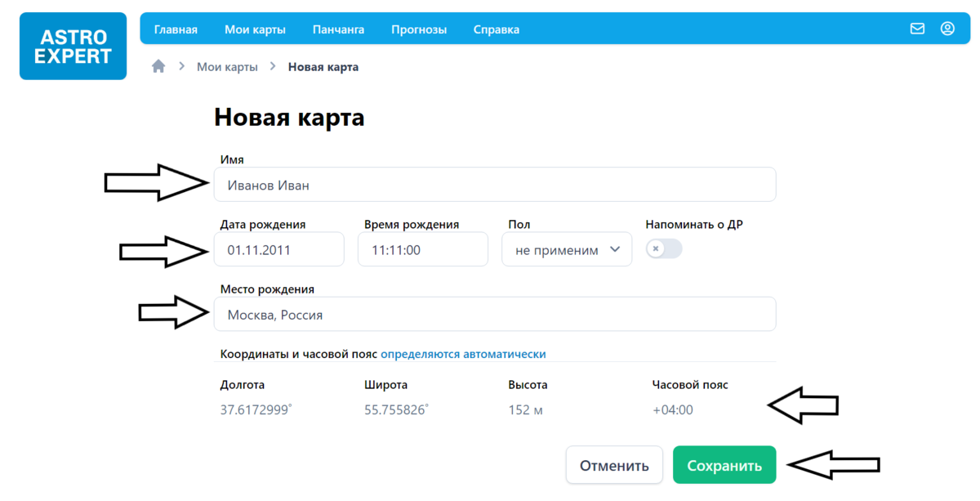
Task: Select the time zone value +04:00
Action: point(673,409)
